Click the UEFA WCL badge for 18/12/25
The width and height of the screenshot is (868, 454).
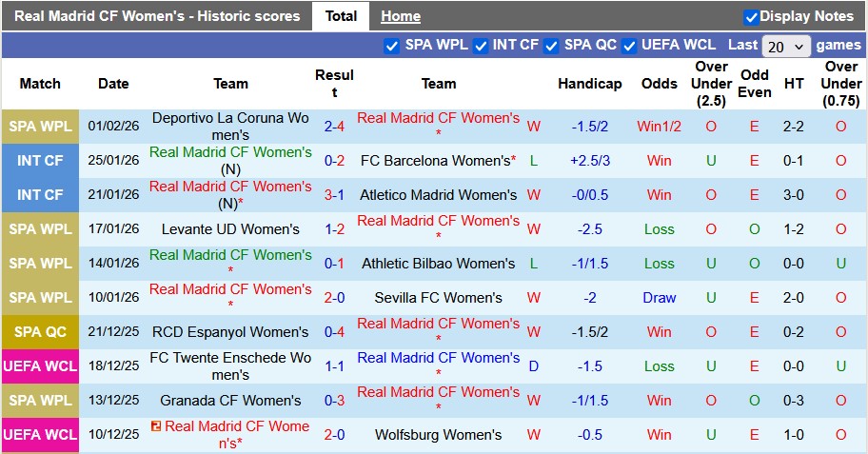(39, 366)
